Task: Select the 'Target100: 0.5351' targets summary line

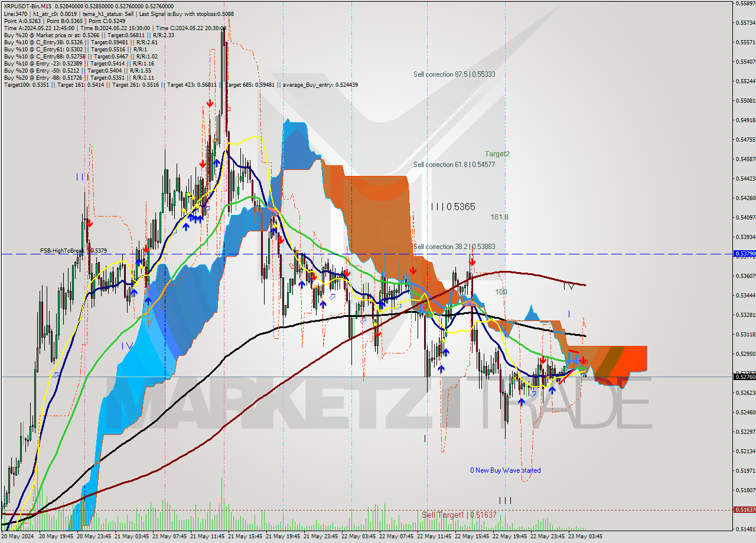Action: point(181,84)
